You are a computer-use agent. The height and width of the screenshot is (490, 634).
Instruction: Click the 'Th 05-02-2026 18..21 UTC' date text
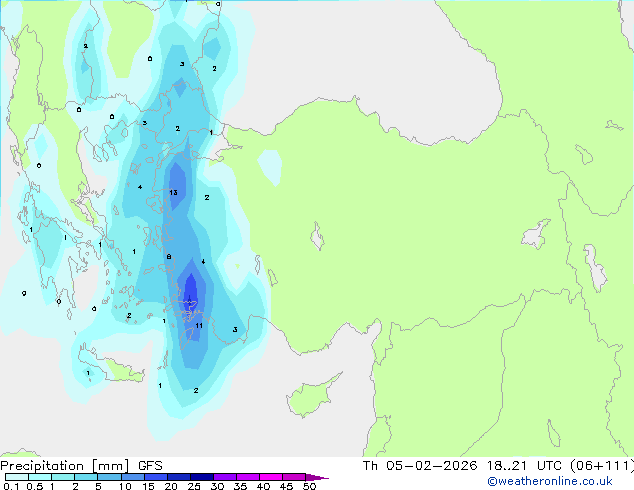click(462, 465)
